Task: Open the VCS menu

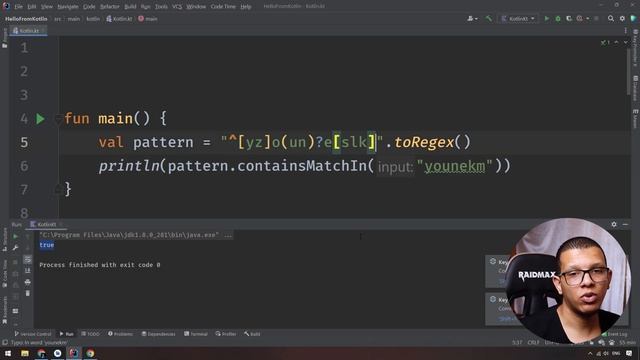Action: [177, 7]
